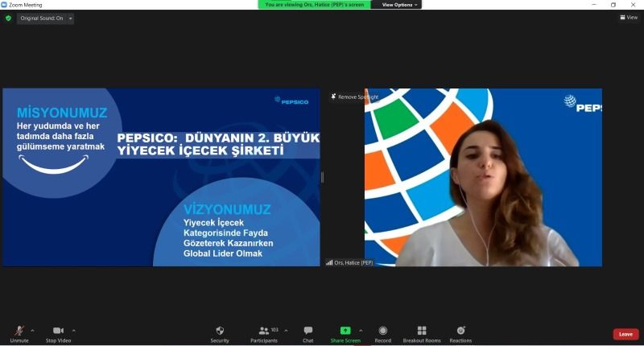
Task: Open the View layout menu
Action: pyautogui.click(x=628, y=18)
